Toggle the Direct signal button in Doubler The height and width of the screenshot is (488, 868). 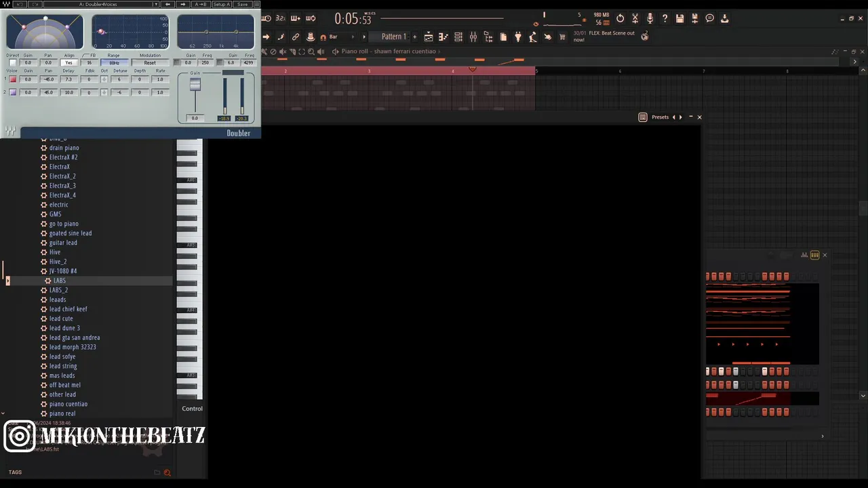[x=13, y=62]
